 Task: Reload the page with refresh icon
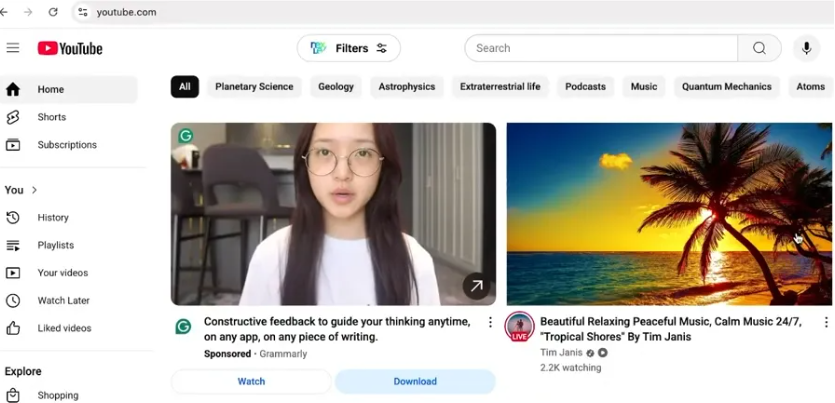pyautogui.click(x=53, y=12)
